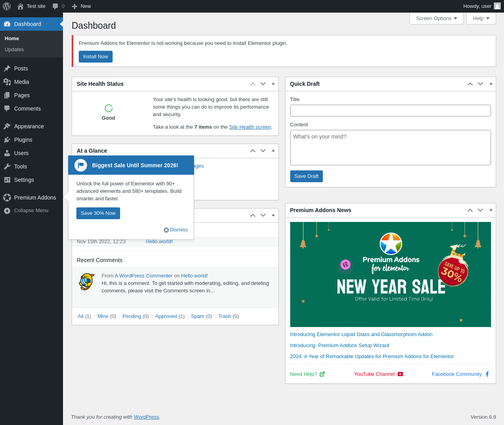Click the YouTube play icon

(400, 374)
